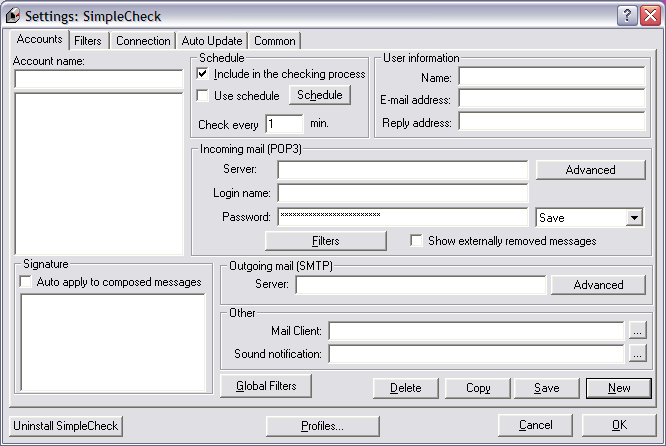This screenshot has width=666, height=446.
Task: Click the help question mark button
Action: 627,16
